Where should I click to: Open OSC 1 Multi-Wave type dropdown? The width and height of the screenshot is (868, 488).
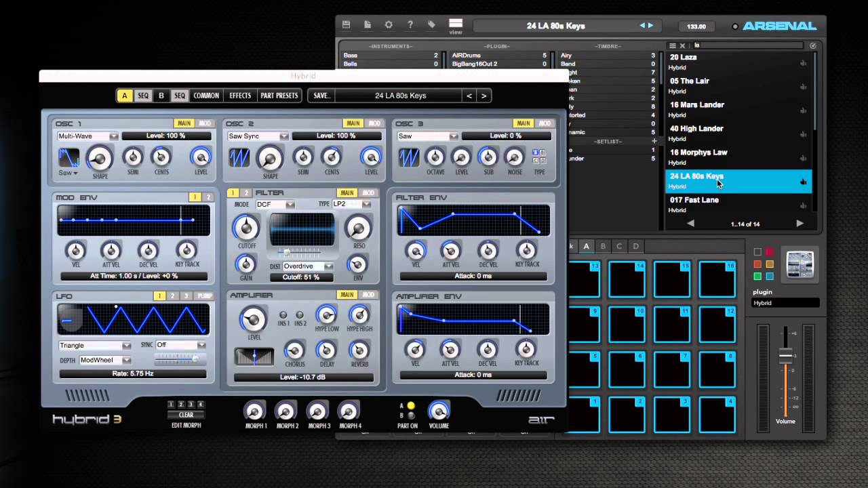click(88, 136)
